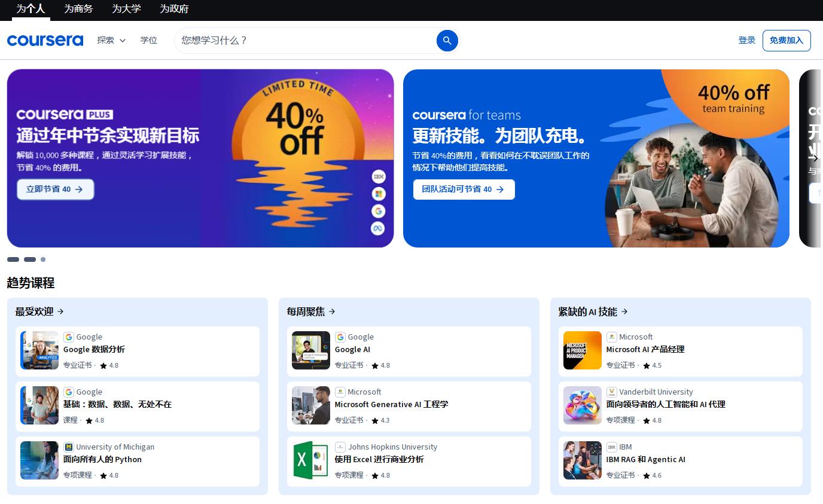
Task: Focus the 您想学习什么 search field
Action: click(x=305, y=40)
